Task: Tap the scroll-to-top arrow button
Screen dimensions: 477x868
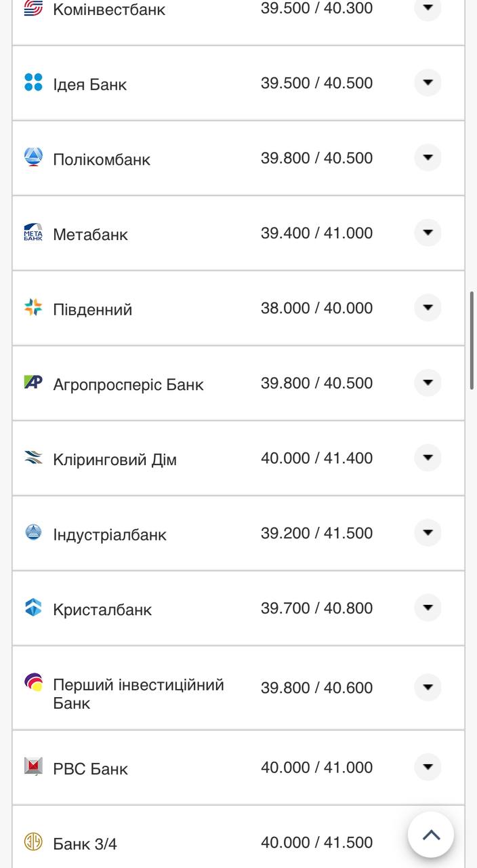Action: click(x=431, y=835)
